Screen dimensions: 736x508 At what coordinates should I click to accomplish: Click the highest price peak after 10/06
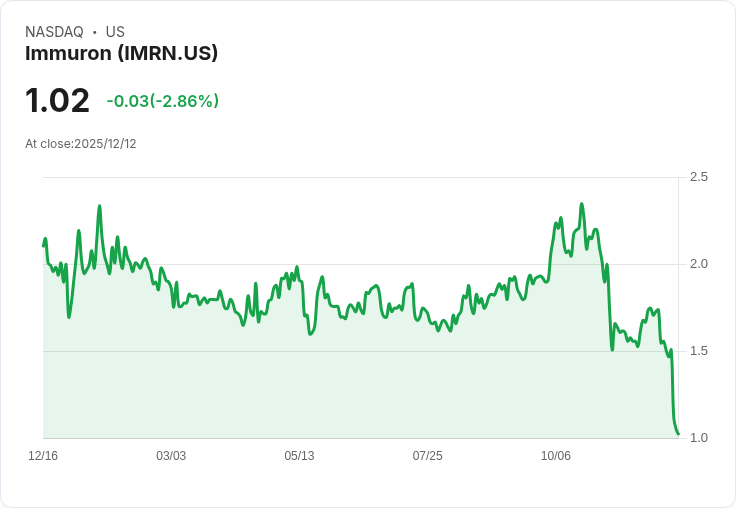click(x=581, y=204)
